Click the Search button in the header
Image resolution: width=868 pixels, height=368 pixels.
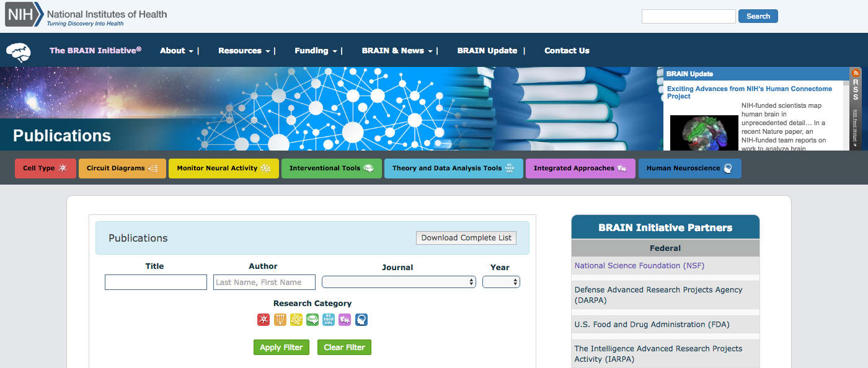point(758,16)
